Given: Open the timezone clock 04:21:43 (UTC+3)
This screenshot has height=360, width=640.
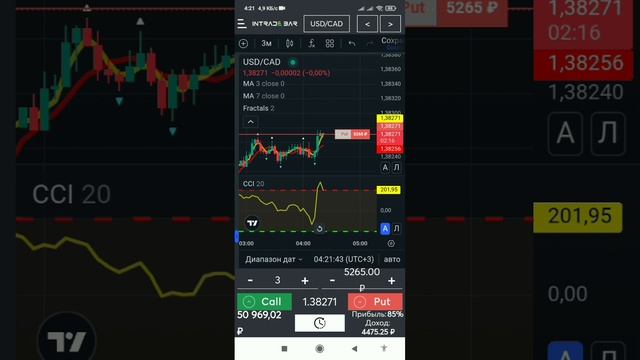Looking at the screenshot, I should pos(344,259).
